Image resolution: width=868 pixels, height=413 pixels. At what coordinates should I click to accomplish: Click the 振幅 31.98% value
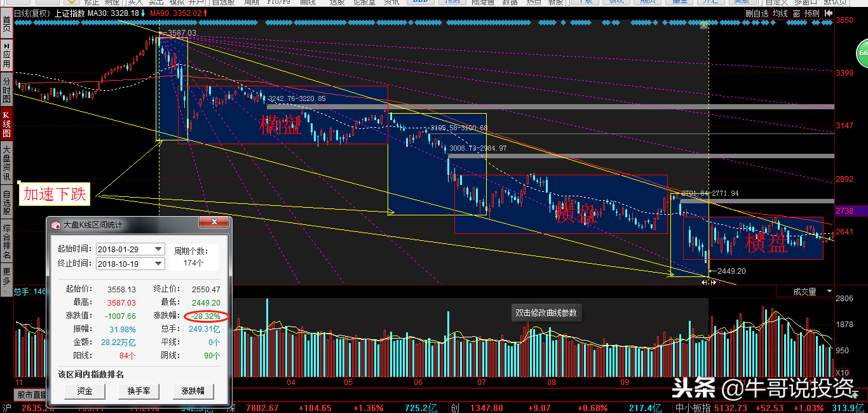tap(123, 329)
